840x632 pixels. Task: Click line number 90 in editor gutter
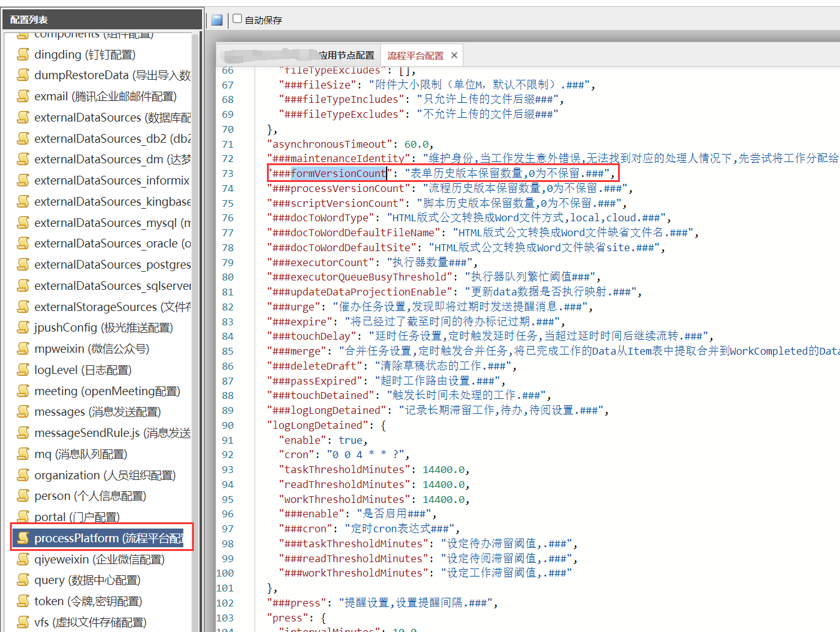point(228,426)
